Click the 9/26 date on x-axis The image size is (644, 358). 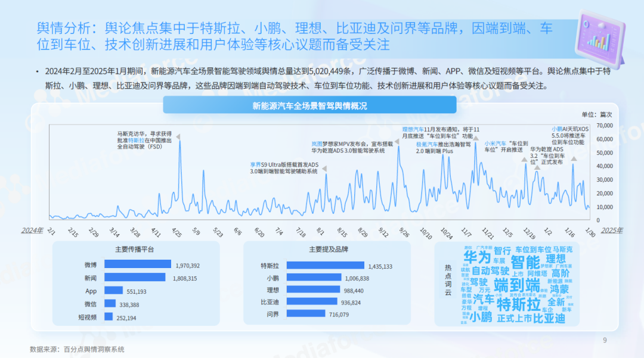404,232
